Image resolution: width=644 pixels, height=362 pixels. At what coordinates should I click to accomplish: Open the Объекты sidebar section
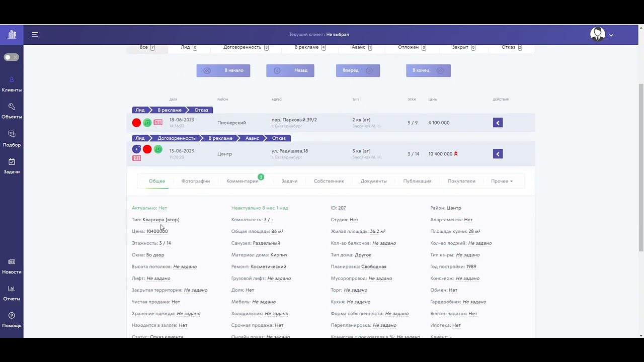coord(12,111)
